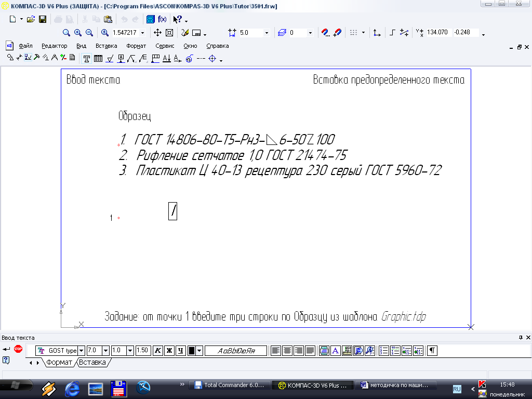Select the surface roughness symbol tool

(110, 59)
